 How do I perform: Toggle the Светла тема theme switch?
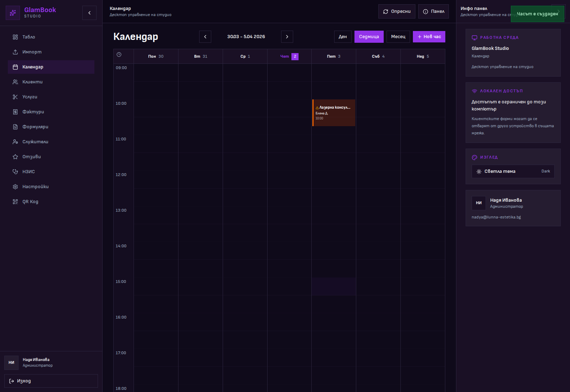(x=513, y=171)
